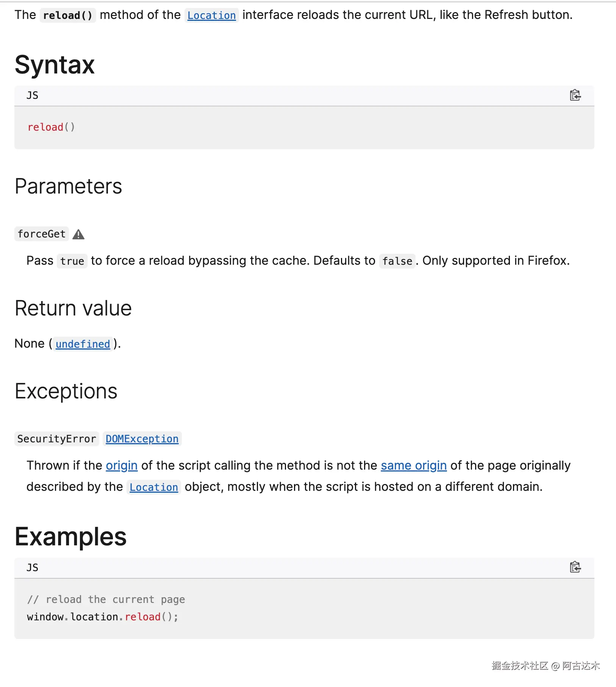Click the window.location.reload(); code line
The height and width of the screenshot is (687, 616).
(x=102, y=617)
